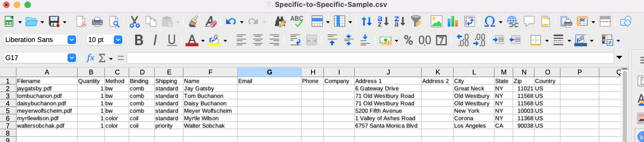Align cell text left
Screen dimensions: 644x142
tap(241, 40)
